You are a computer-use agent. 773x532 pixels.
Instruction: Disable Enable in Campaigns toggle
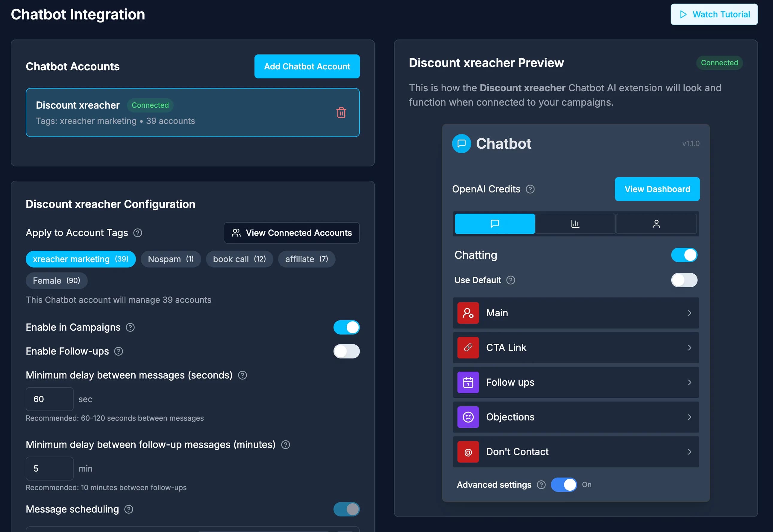(x=346, y=327)
